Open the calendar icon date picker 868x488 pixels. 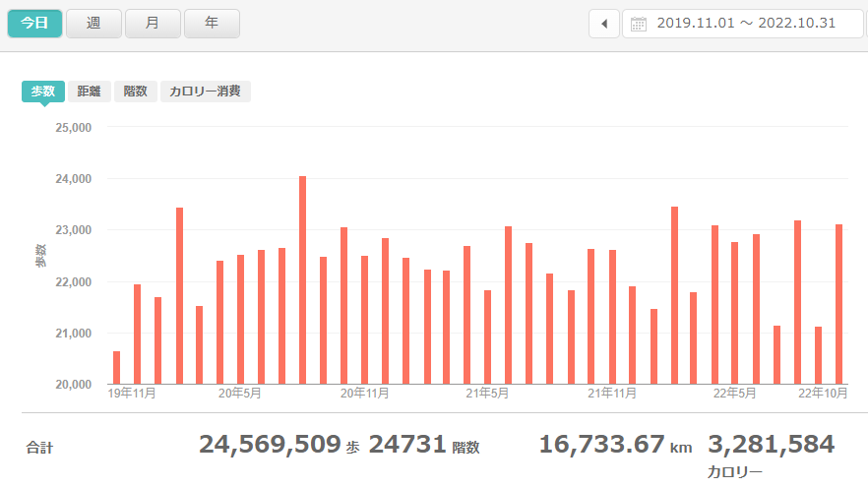[x=639, y=24]
